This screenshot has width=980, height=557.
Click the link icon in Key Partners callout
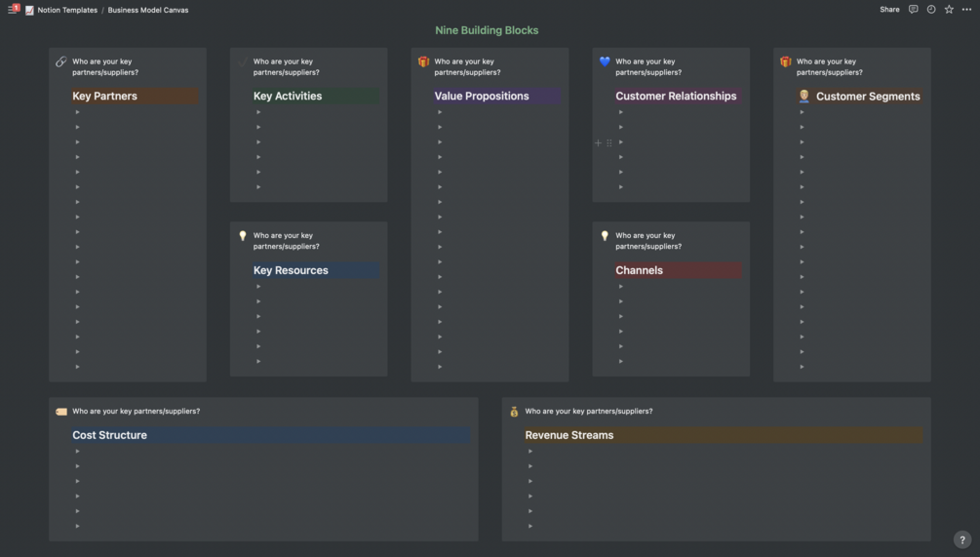coord(61,61)
